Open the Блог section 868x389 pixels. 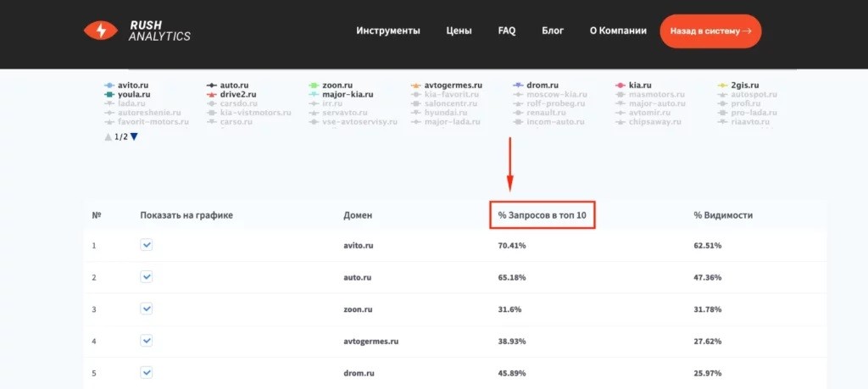[x=553, y=31]
